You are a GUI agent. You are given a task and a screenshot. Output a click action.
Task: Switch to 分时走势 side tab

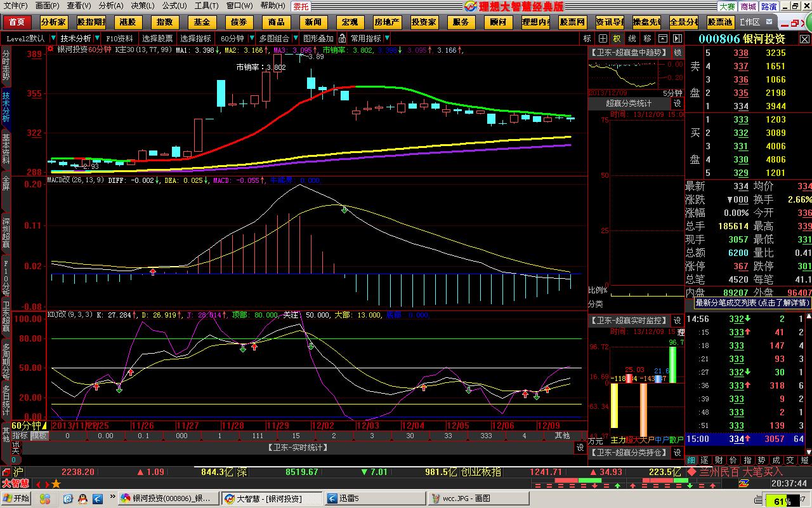click(x=6, y=65)
